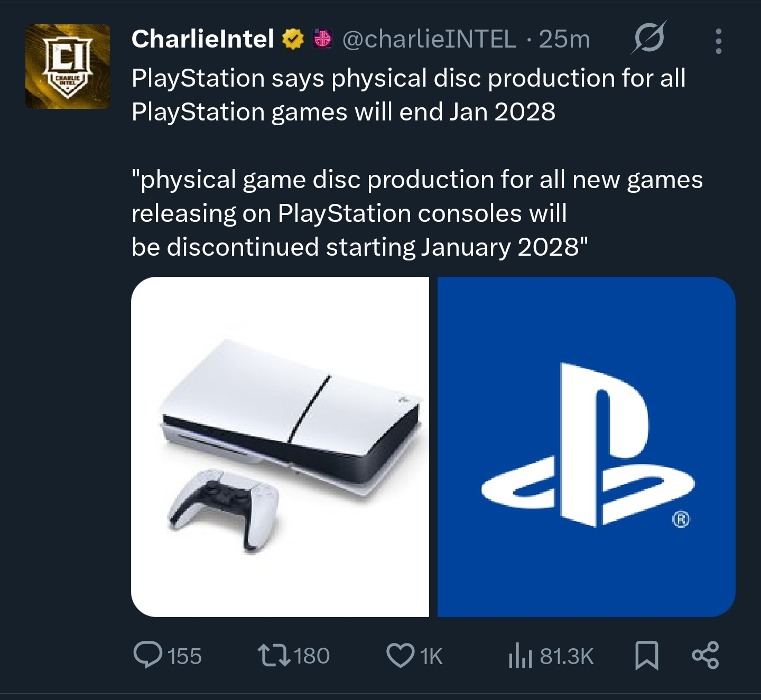Like the post with heart icon
761x700 pixels.
tap(401, 656)
